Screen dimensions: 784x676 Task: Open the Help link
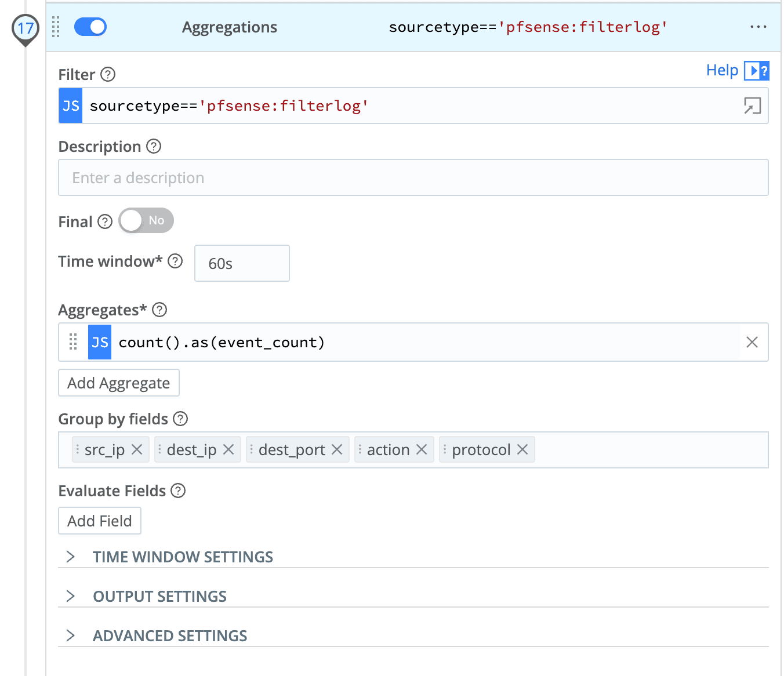click(x=722, y=70)
